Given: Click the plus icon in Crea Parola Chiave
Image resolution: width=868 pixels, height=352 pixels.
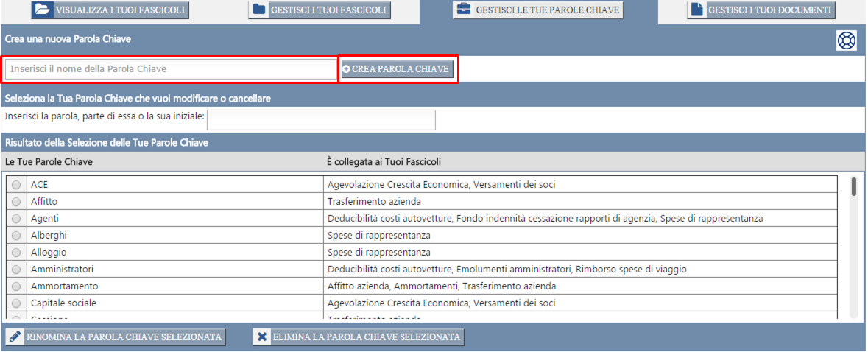Looking at the screenshot, I should [x=347, y=68].
